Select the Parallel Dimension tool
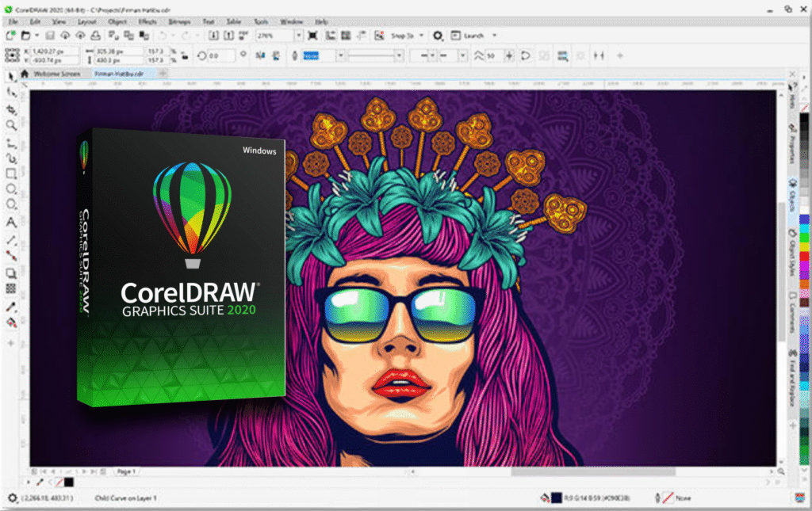The image size is (812, 511). (11, 240)
